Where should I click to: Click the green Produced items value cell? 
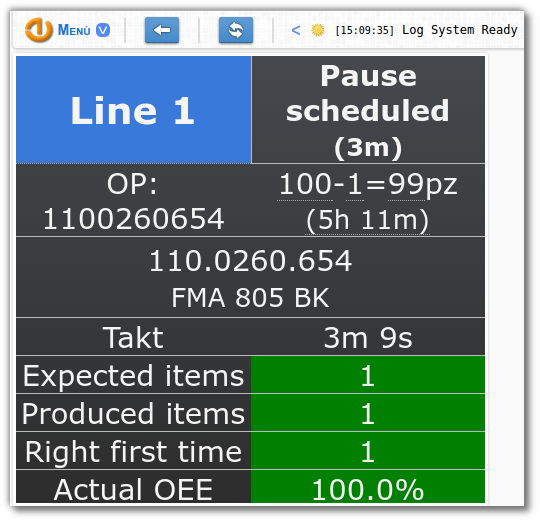pos(368,413)
